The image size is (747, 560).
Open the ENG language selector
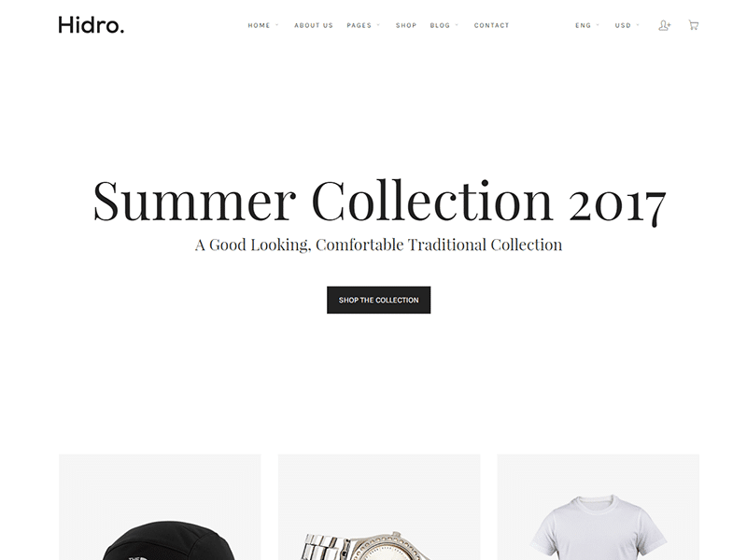pos(587,25)
